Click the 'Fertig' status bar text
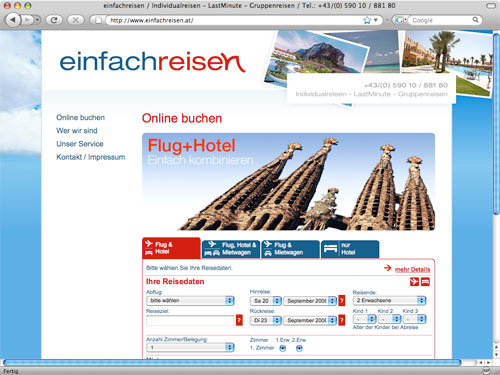Viewport: 500px width, 375px height. pyautogui.click(x=11, y=371)
